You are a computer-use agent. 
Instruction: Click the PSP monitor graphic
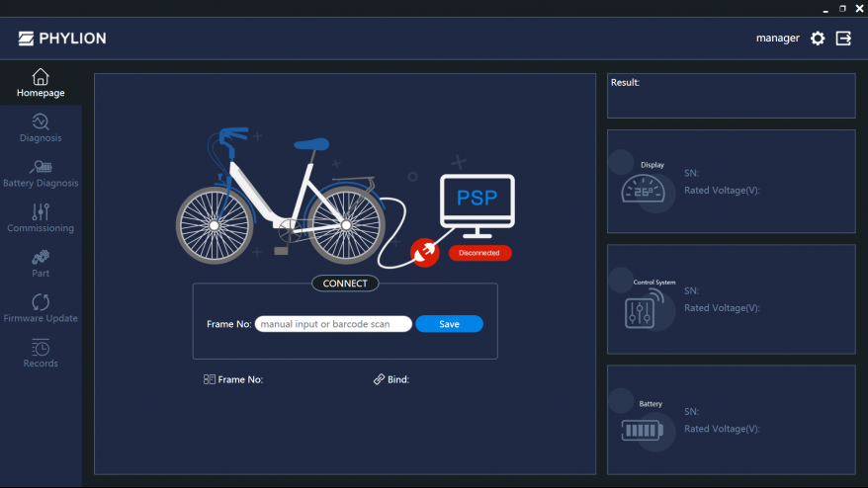coord(477,204)
